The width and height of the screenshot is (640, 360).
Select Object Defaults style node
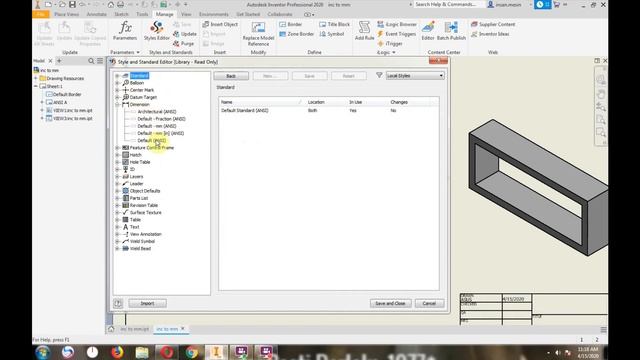click(145, 191)
